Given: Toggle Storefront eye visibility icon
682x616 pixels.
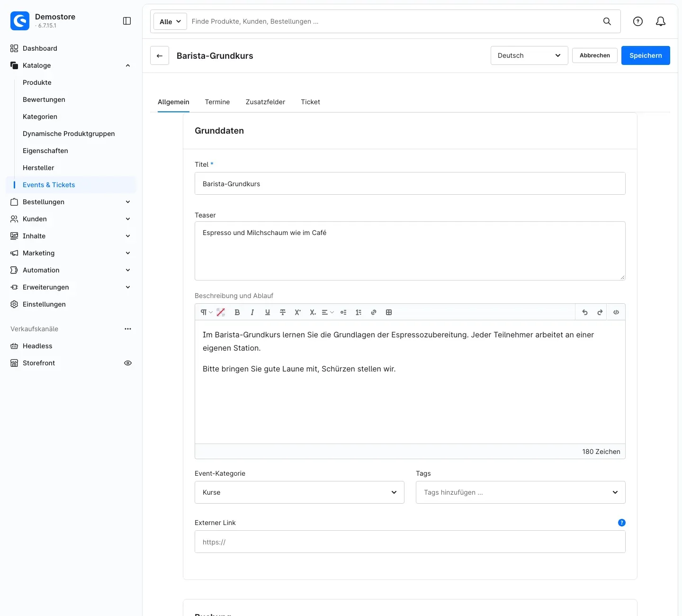Looking at the screenshot, I should click(x=128, y=363).
